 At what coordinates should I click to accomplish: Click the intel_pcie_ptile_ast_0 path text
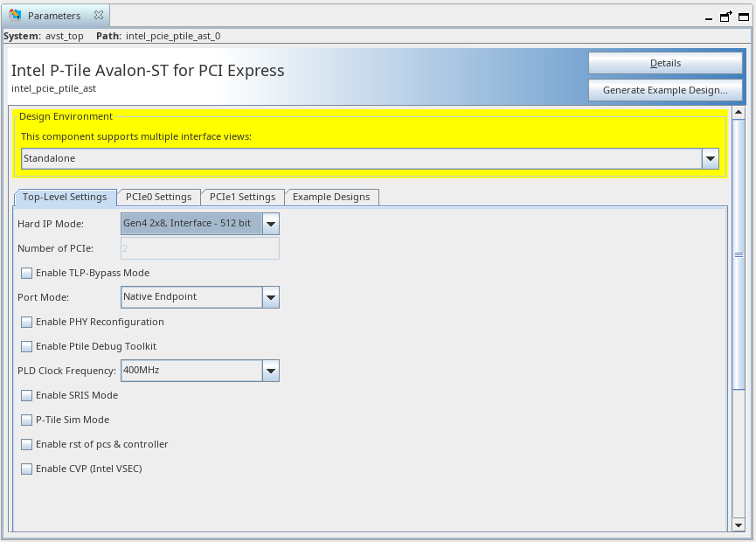pos(173,36)
